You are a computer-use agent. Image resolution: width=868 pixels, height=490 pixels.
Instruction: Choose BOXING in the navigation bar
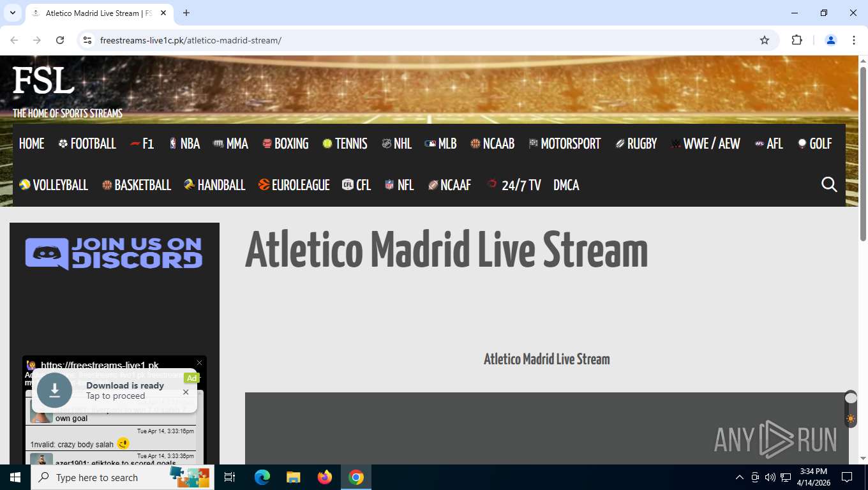tap(285, 144)
